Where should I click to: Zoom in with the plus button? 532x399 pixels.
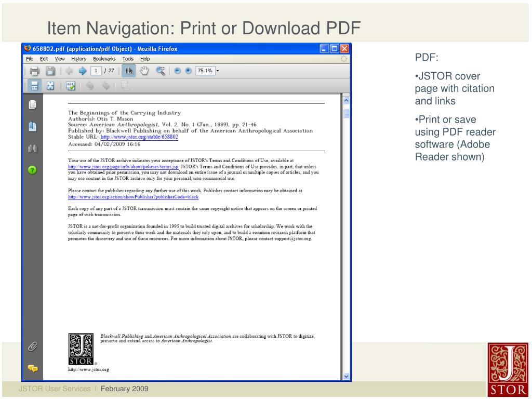click(x=188, y=71)
